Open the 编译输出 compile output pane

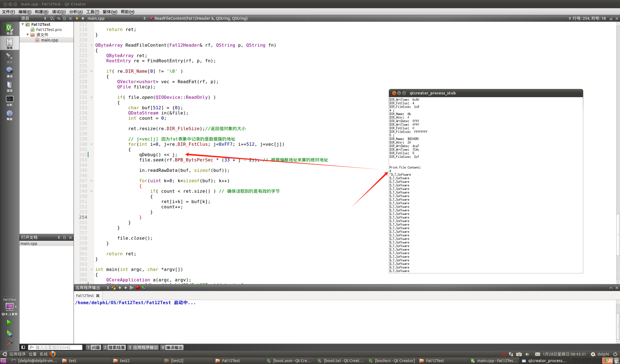tap(172, 347)
